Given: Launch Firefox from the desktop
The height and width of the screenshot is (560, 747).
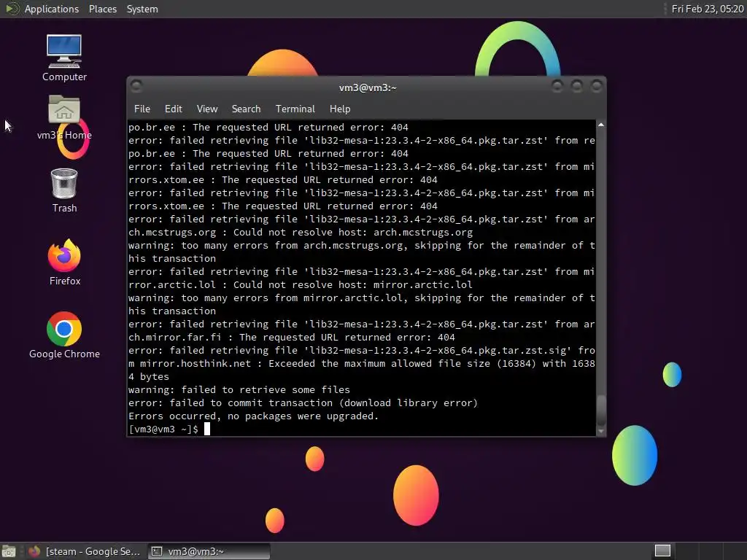Looking at the screenshot, I should tap(64, 262).
